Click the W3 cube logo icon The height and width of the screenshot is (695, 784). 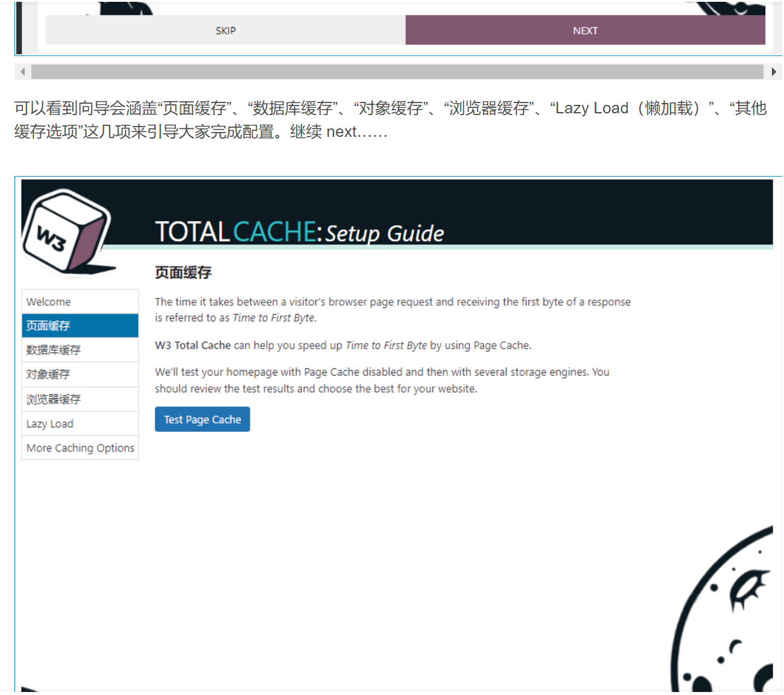[x=68, y=232]
